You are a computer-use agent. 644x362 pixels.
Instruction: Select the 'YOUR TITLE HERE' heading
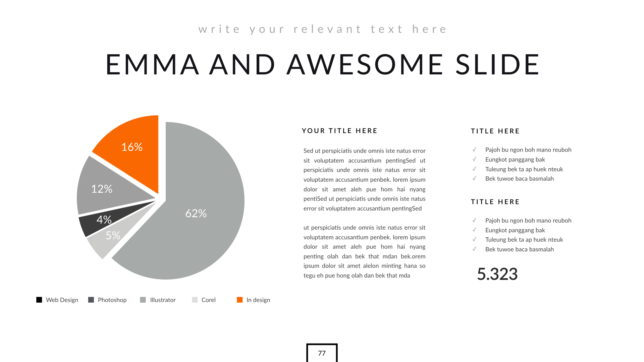coord(339,131)
